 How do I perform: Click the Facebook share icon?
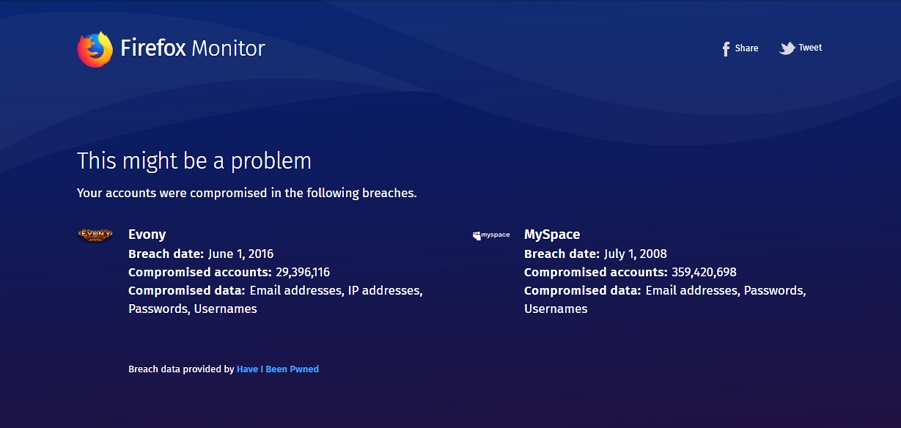pos(726,49)
